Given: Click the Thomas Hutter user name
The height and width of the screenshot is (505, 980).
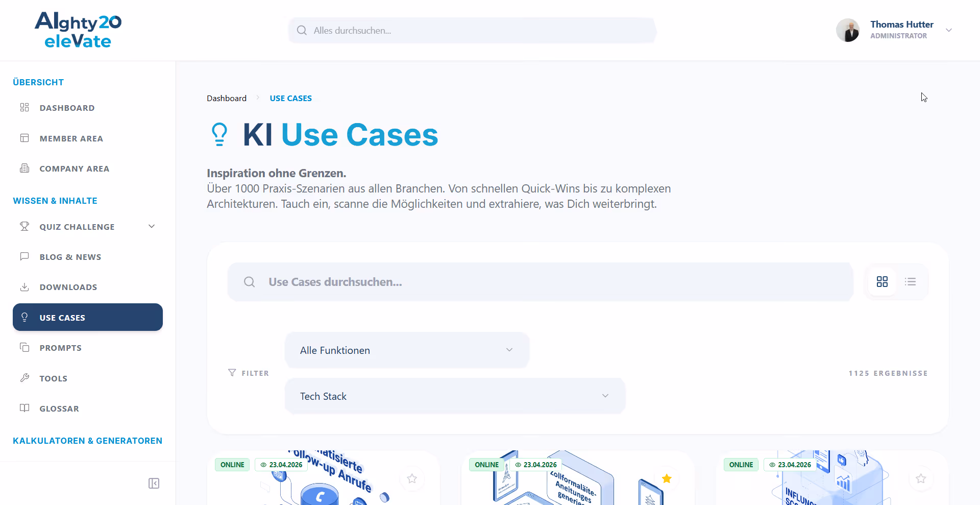Looking at the screenshot, I should click(x=902, y=24).
